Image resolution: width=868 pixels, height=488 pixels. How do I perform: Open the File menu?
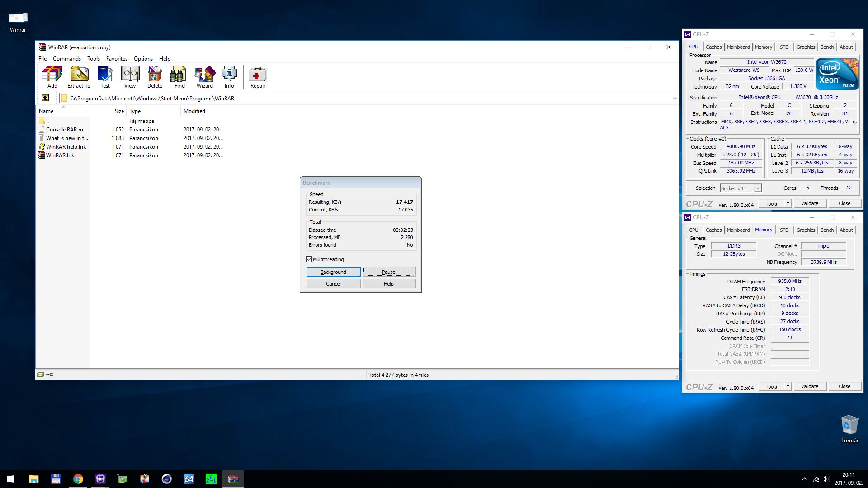coord(42,59)
